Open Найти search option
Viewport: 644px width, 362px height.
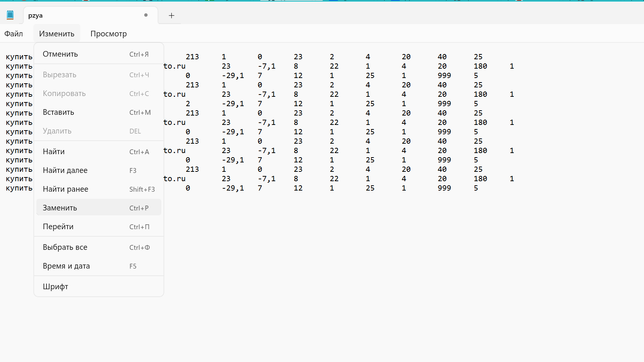coord(99,152)
